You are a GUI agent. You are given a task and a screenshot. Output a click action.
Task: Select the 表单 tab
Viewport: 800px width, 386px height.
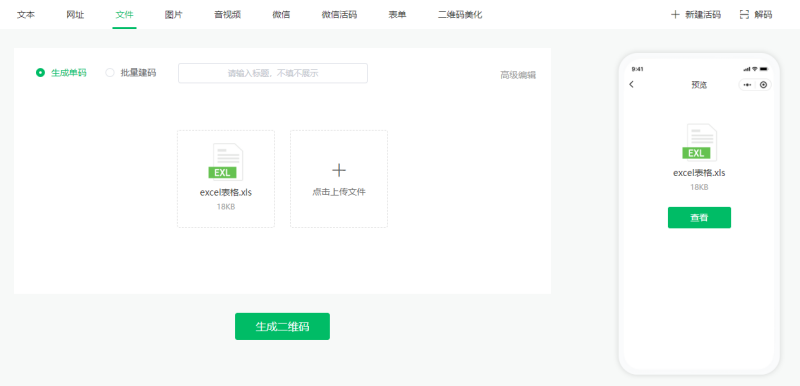pos(397,15)
